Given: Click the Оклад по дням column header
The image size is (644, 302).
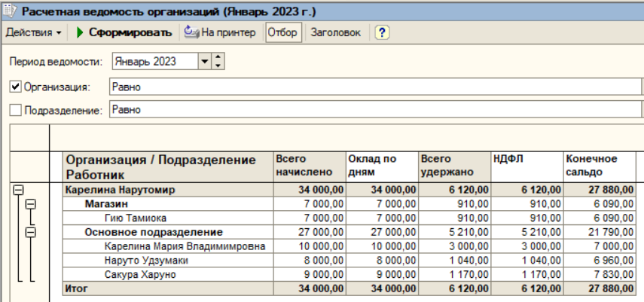Looking at the screenshot, I should tap(382, 167).
